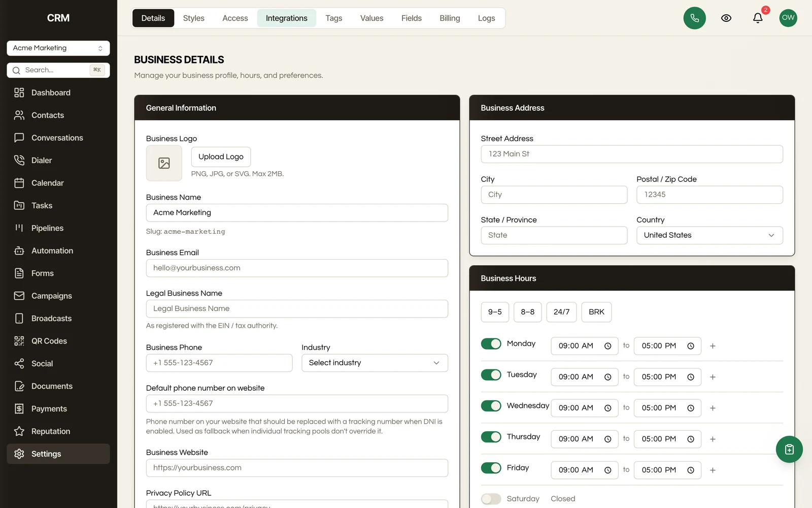
Task: Switch to the Billing tab
Action: pos(450,18)
